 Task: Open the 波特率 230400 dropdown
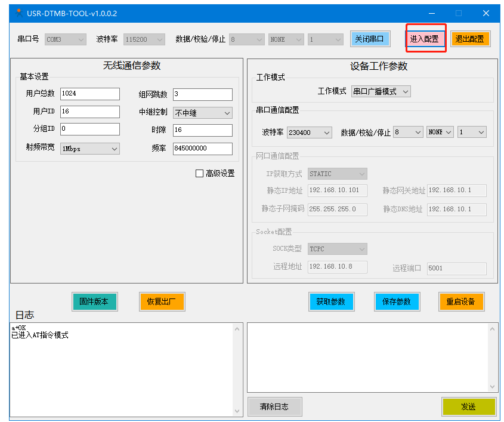coord(309,132)
